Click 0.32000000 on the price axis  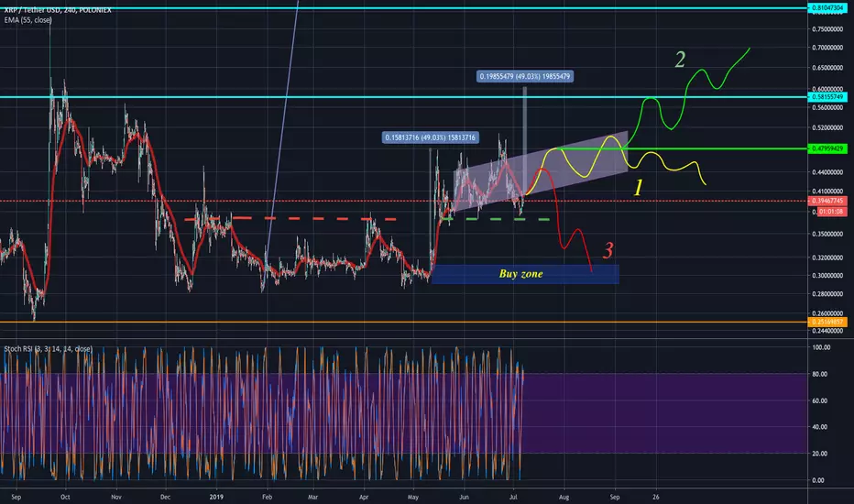(x=827, y=257)
